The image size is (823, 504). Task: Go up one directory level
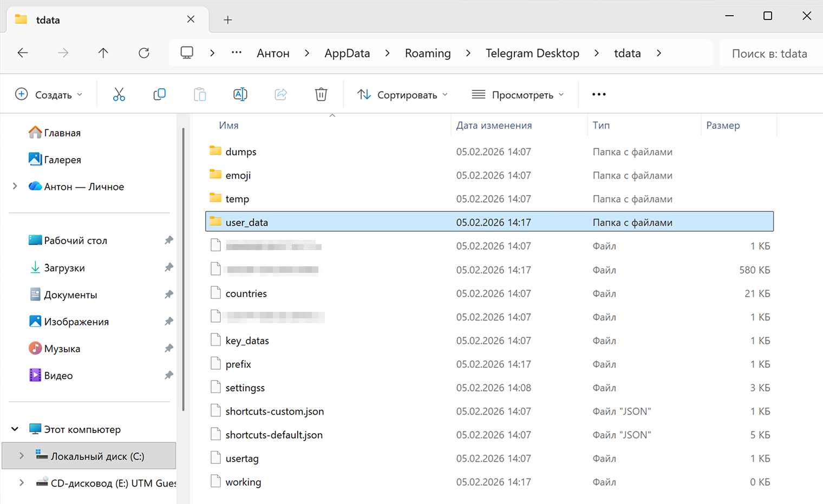click(x=103, y=53)
